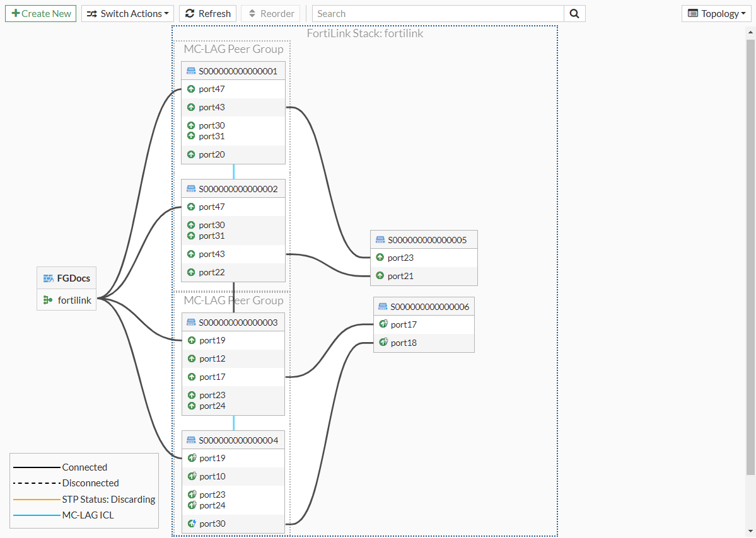Open the Topology view dropdown

coord(716,14)
